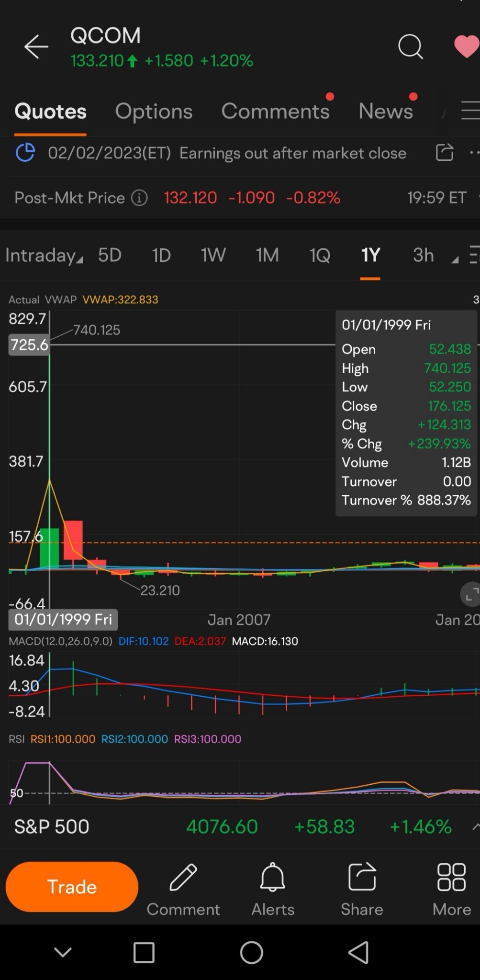Open chart settings icon next to 3h
The image size is (480, 980).
pyautogui.click(x=474, y=255)
